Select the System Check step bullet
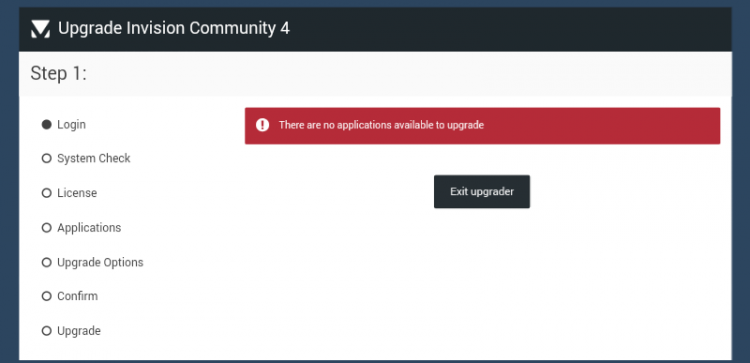 (46, 158)
